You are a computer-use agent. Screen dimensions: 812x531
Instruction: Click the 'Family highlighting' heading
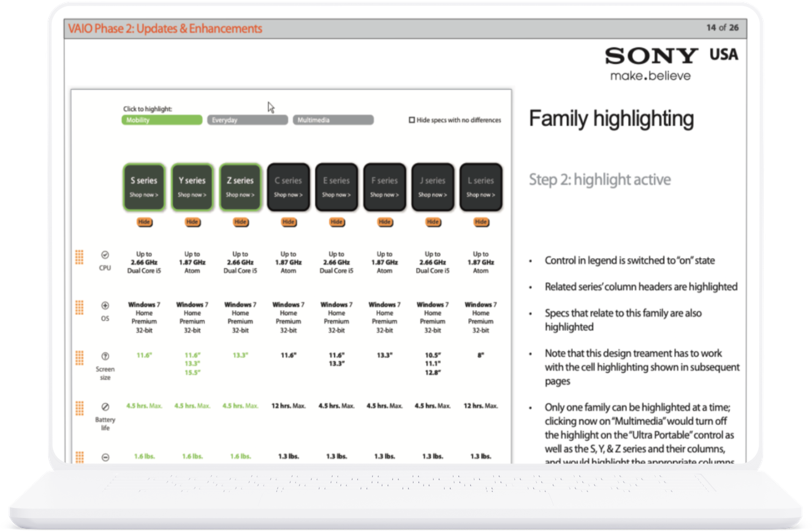point(611,118)
